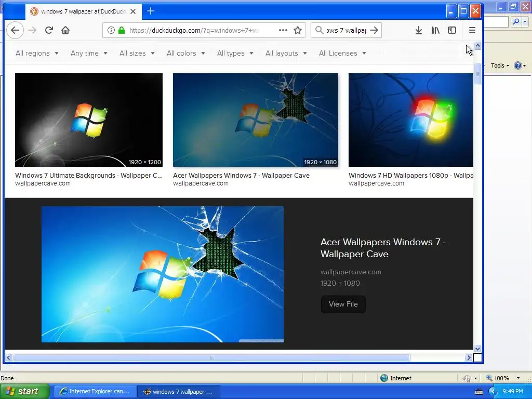532x399 pixels.
Task: Click the IE status bar security icon
Action: [467, 378]
